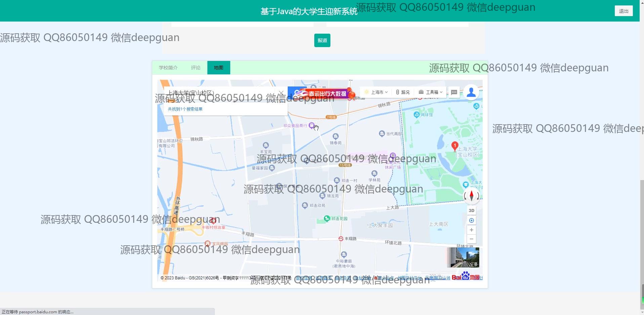The height and width of the screenshot is (315, 644).
Task: Zoom in with the map plus button
Action: pos(471,230)
